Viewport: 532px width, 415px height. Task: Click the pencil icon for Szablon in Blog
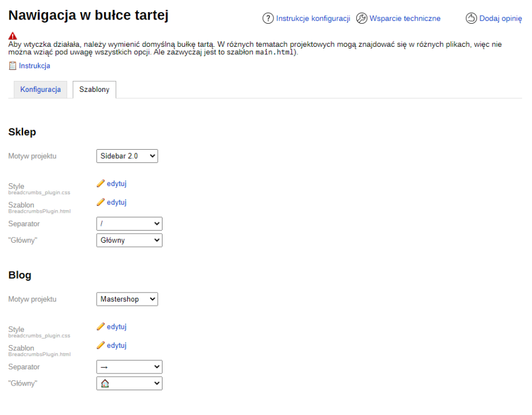101,346
